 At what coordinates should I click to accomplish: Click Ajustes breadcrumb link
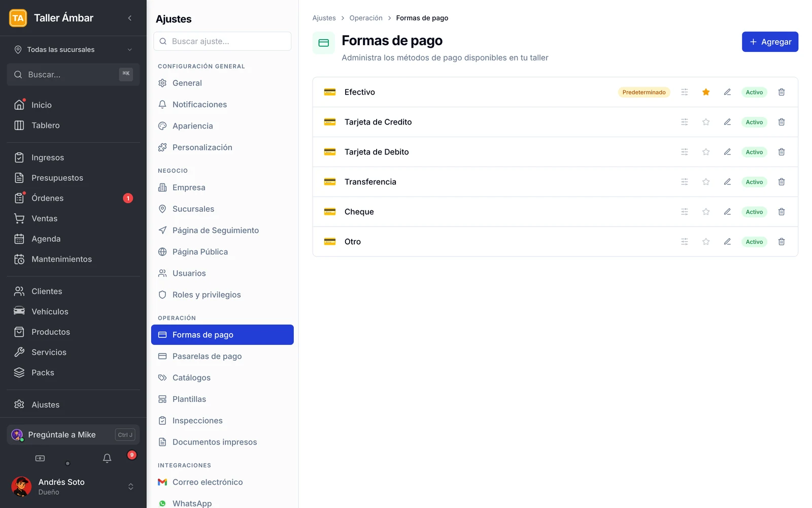tap(324, 18)
